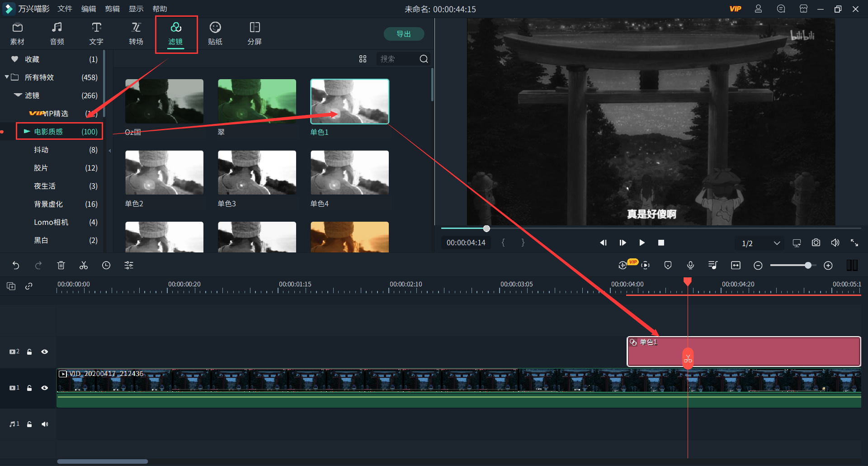Open the 1/2 preview quality dropdown
This screenshot has height=466, width=868.
pyautogui.click(x=761, y=243)
